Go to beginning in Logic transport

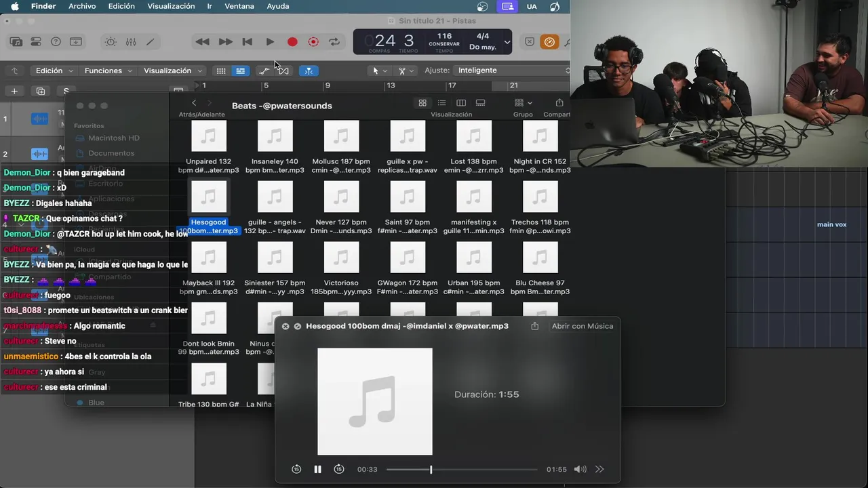(x=248, y=42)
